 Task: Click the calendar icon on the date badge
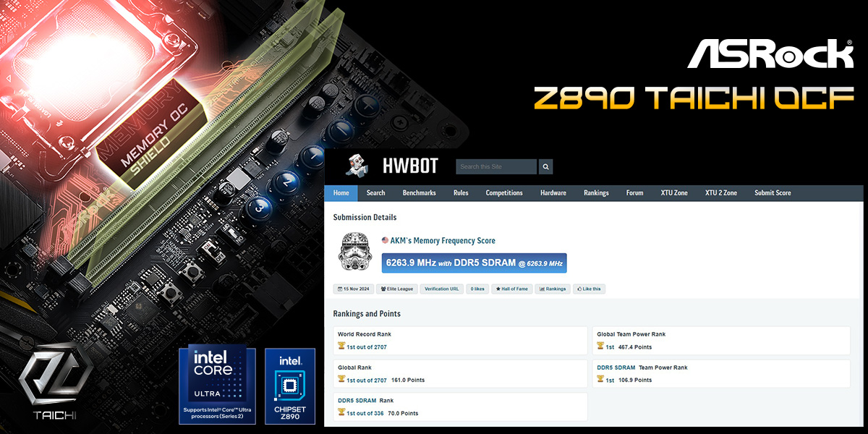pos(339,289)
